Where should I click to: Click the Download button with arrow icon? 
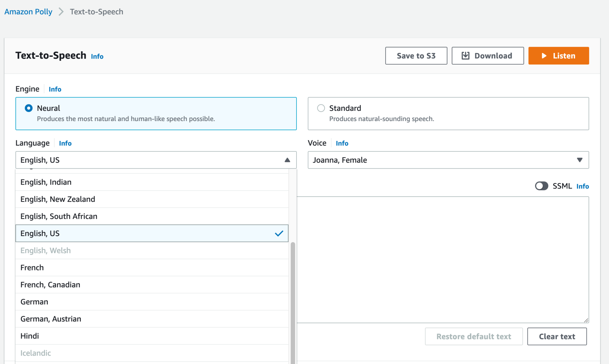point(487,56)
